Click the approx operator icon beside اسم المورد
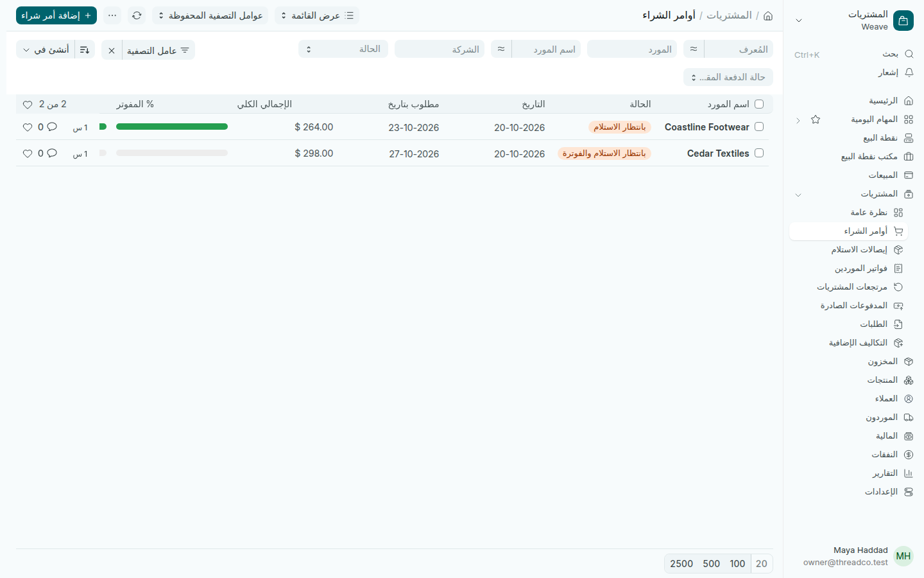The image size is (924, 578). (501, 49)
